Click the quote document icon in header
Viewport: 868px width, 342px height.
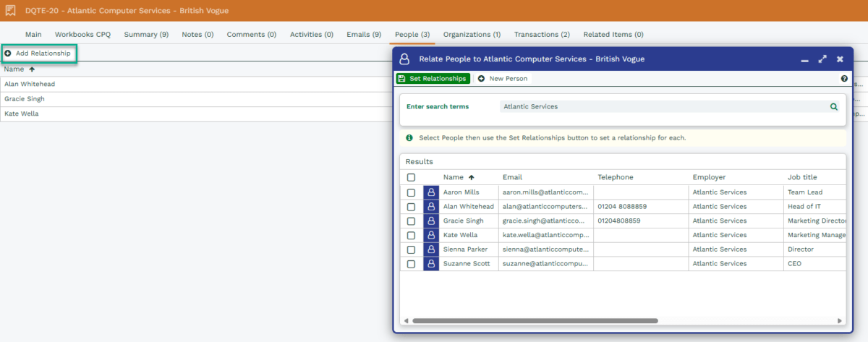pos(11,11)
